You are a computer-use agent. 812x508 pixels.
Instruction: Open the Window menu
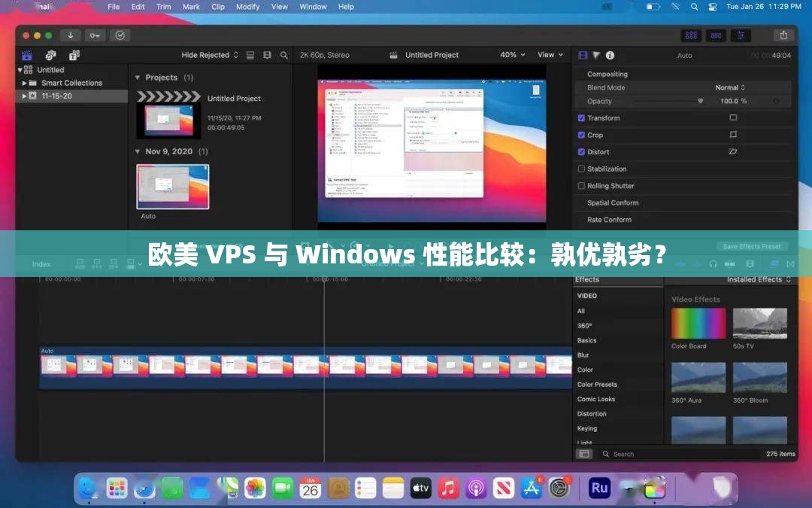[x=313, y=7]
